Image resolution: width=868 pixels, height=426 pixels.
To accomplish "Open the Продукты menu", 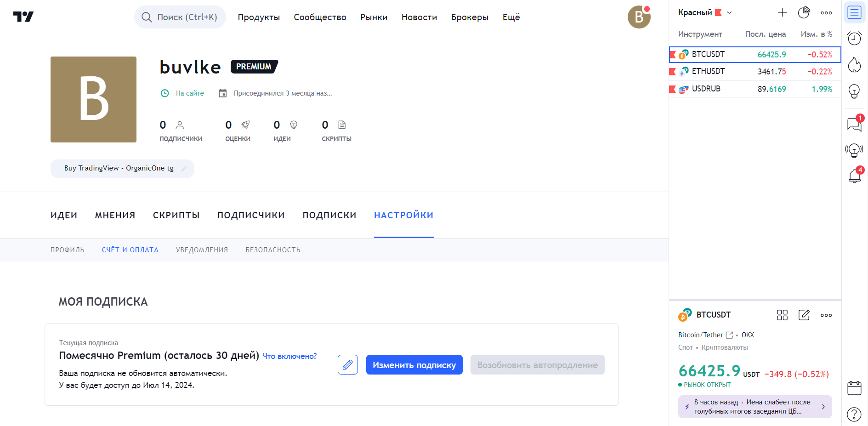I will pos(259,17).
